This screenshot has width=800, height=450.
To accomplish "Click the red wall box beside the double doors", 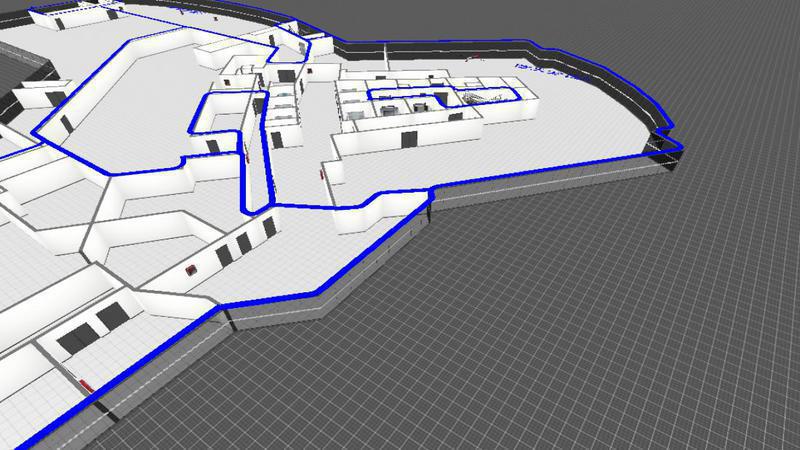I will pyautogui.click(x=193, y=268).
